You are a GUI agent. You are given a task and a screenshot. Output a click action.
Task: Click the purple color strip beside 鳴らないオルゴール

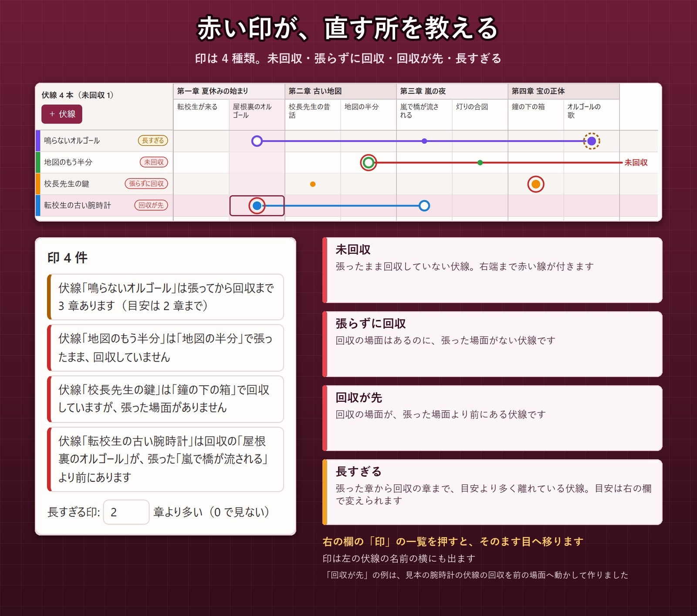(38, 141)
